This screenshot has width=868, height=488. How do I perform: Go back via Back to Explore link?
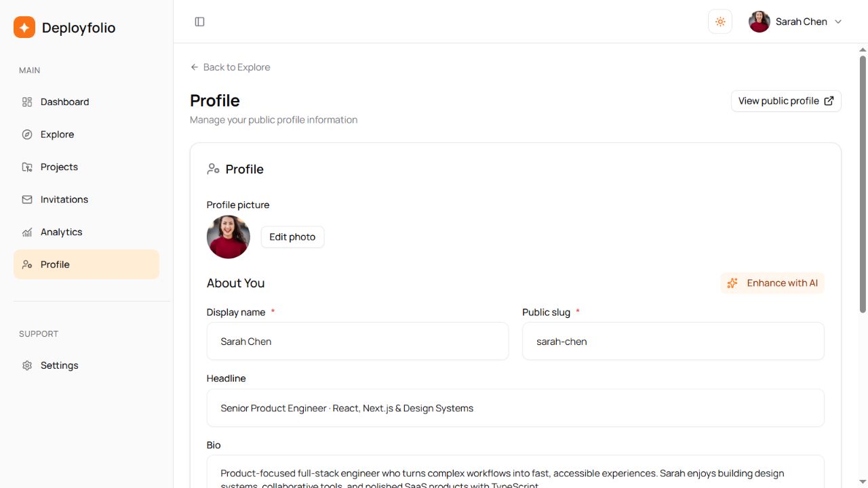tap(230, 67)
